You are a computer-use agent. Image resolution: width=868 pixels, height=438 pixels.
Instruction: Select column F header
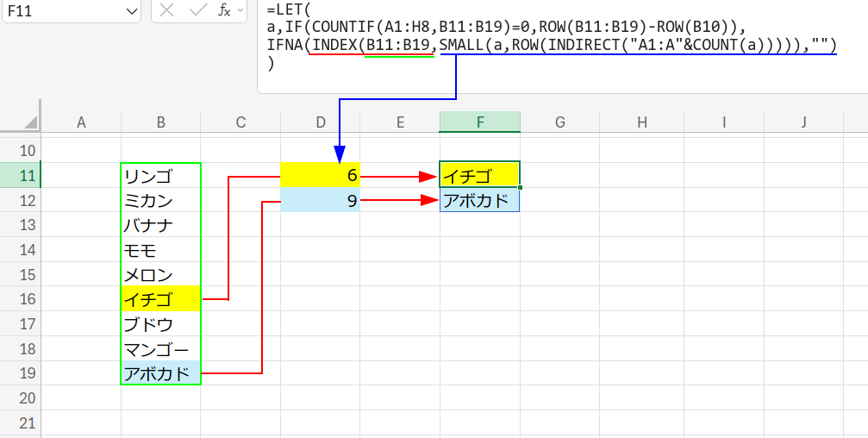pos(479,122)
